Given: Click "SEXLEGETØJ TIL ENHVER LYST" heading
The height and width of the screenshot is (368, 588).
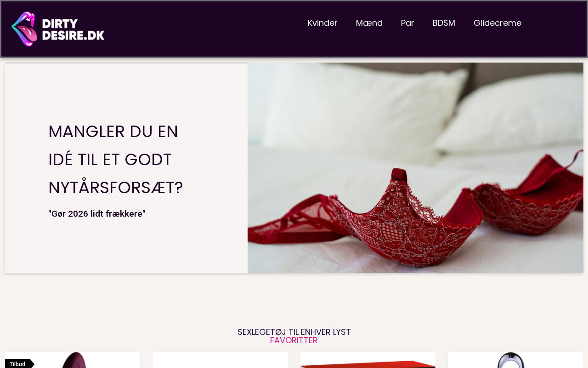Looking at the screenshot, I should 294,332.
